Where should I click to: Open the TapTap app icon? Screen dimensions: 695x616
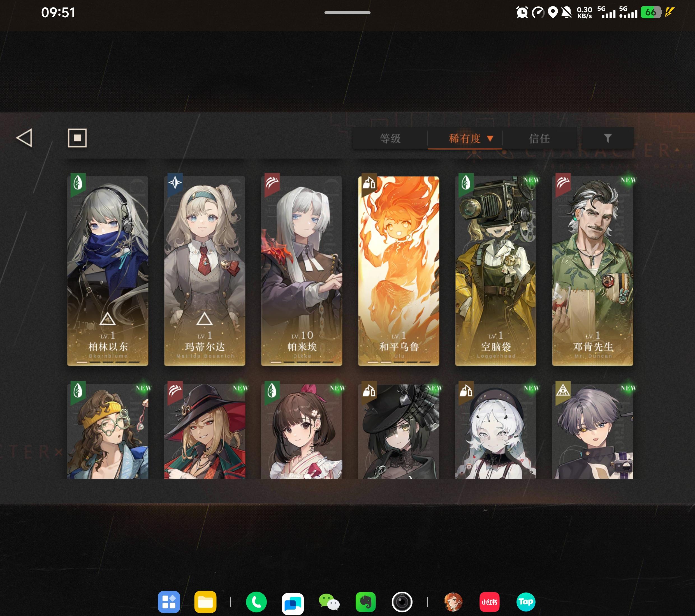pyautogui.click(x=526, y=602)
